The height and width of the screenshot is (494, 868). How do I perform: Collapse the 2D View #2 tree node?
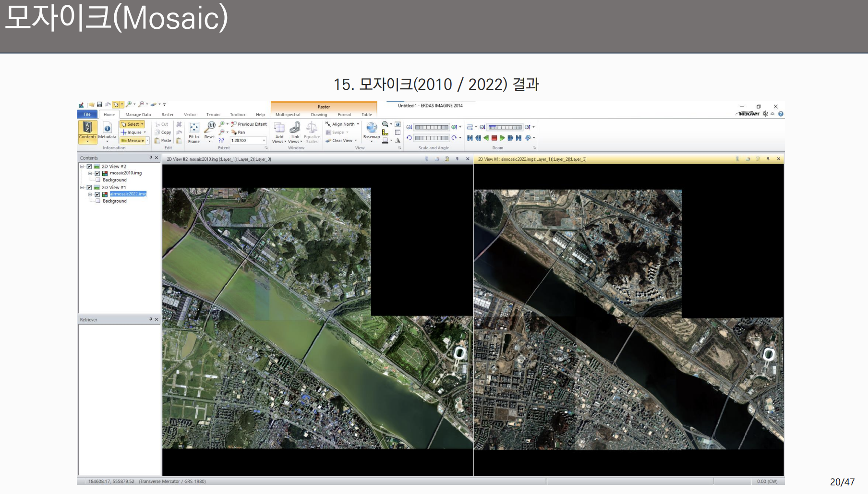coord(82,167)
